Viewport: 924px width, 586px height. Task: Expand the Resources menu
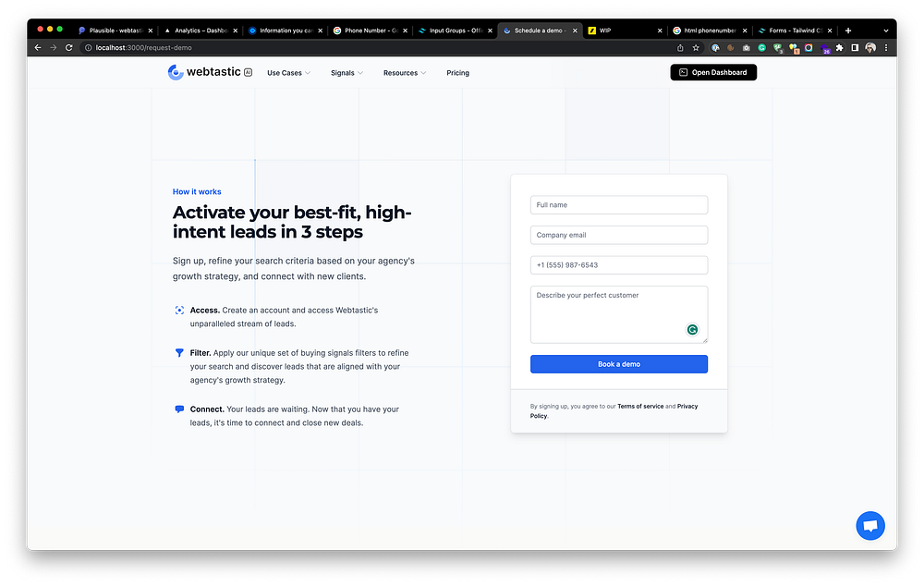tap(405, 73)
